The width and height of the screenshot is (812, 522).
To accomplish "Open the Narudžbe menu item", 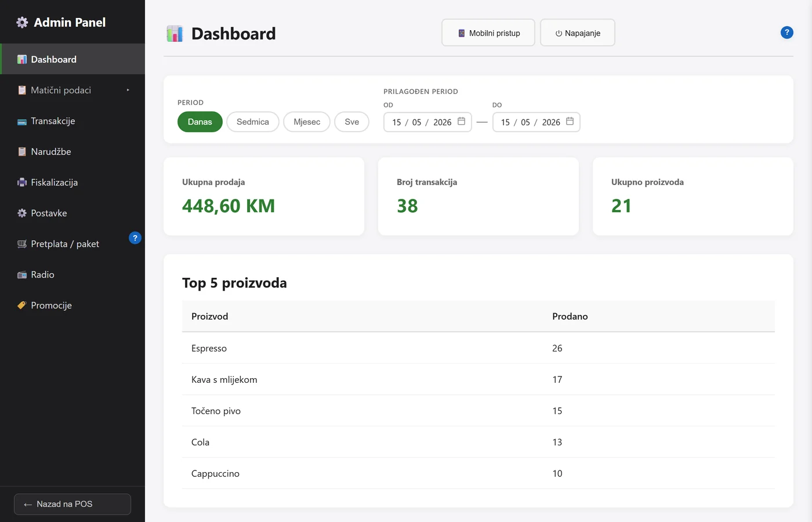I will point(72,151).
